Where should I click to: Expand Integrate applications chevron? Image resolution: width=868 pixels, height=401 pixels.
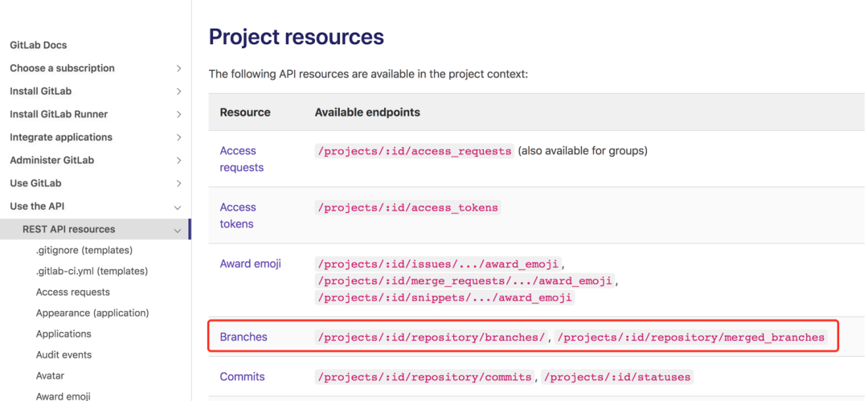click(178, 137)
